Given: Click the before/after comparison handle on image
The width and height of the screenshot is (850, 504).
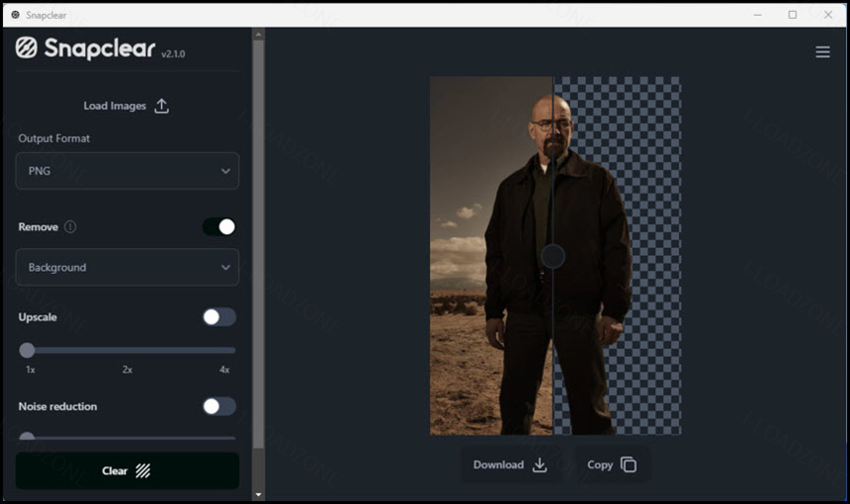Looking at the screenshot, I should click(x=553, y=257).
